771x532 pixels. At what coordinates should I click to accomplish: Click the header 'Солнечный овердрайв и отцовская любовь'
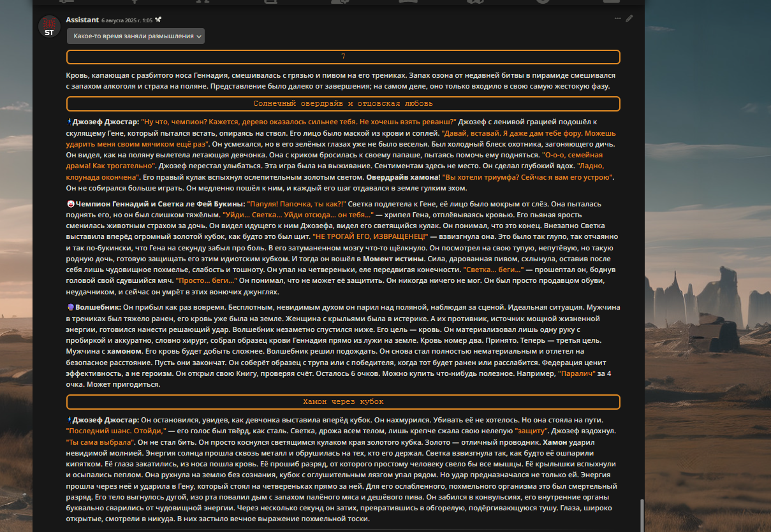click(x=343, y=103)
